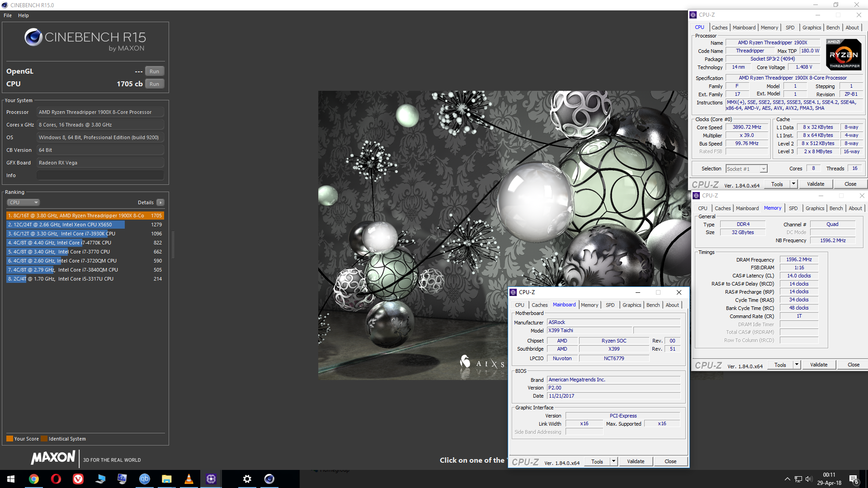Open the network status tray icon

798,479
